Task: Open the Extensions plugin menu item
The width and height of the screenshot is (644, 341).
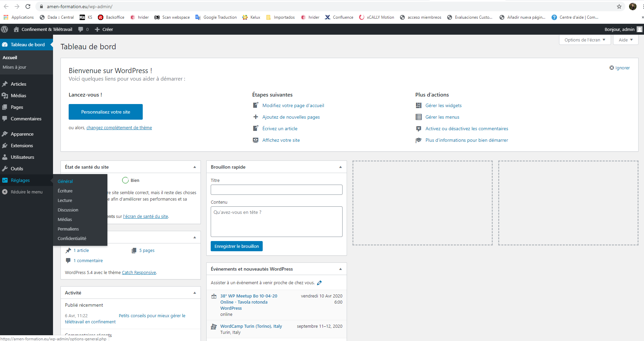Action: 22,146
